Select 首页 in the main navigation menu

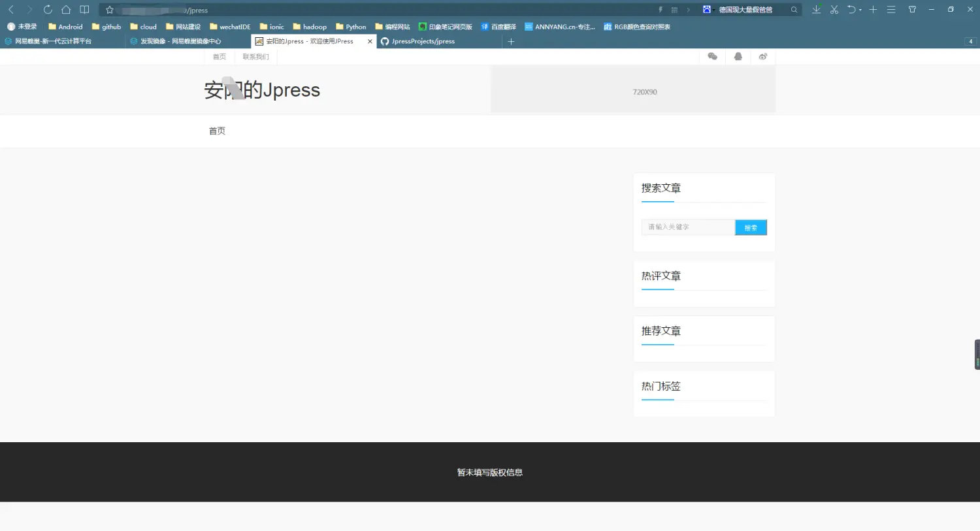coord(217,131)
